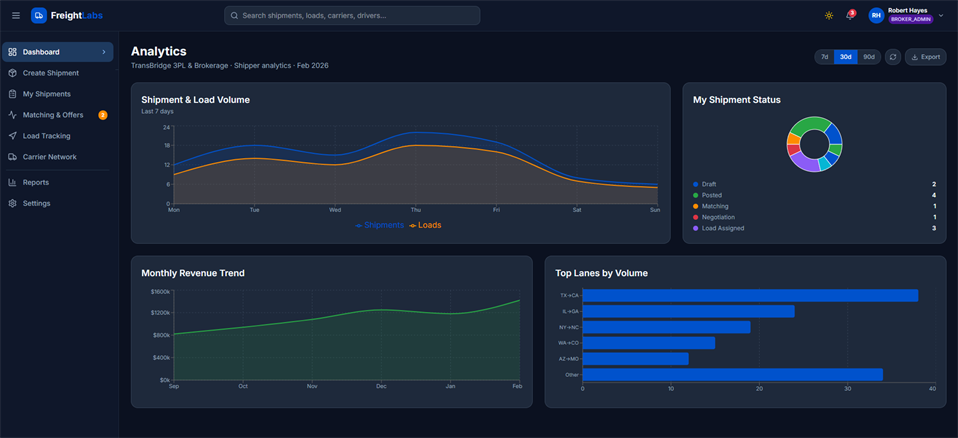This screenshot has height=438, width=958.
Task: Toggle the Shipments series in the legend
Action: [379, 225]
